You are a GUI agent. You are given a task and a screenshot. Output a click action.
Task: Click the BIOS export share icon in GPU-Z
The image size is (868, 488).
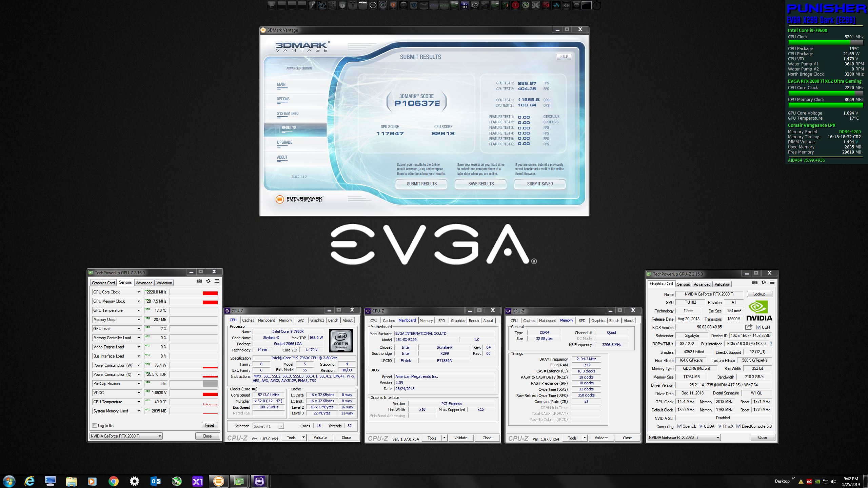tap(749, 327)
